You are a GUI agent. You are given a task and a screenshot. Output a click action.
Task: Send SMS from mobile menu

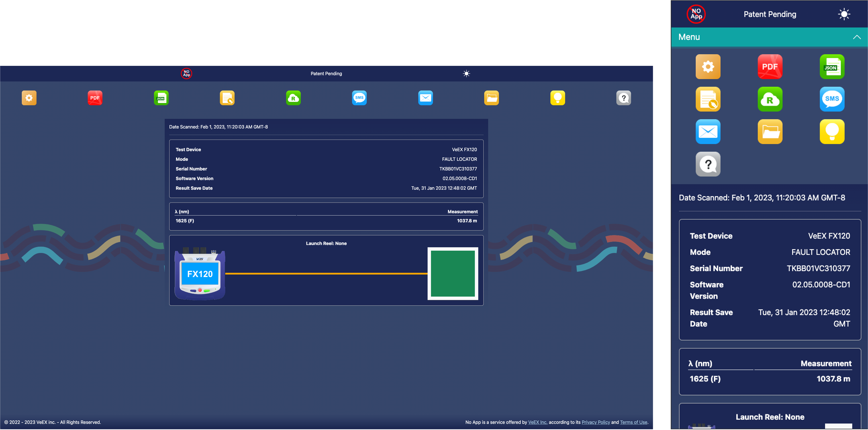[x=832, y=99]
